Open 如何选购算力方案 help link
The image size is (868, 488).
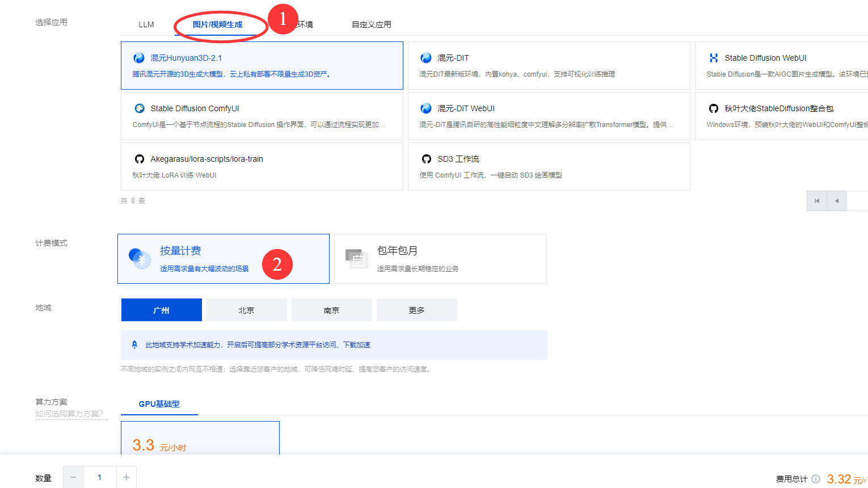(x=70, y=414)
